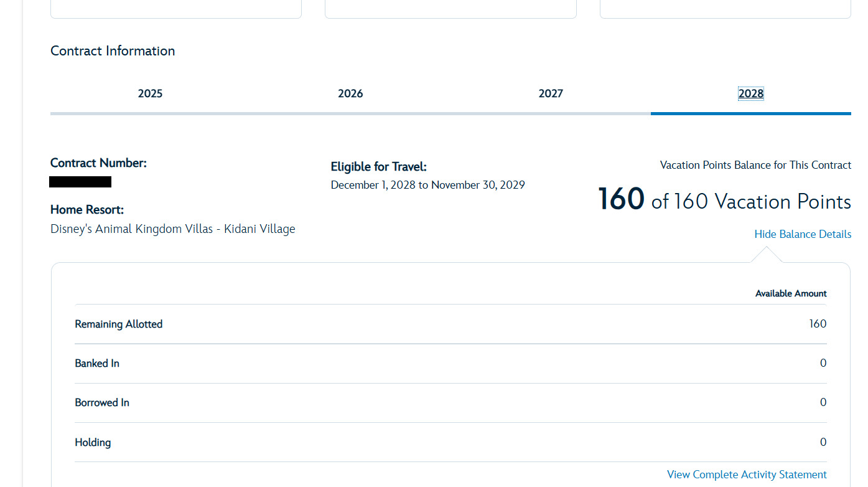The image size is (868, 487).
Task: Click the Home Resort label
Action: (87, 210)
